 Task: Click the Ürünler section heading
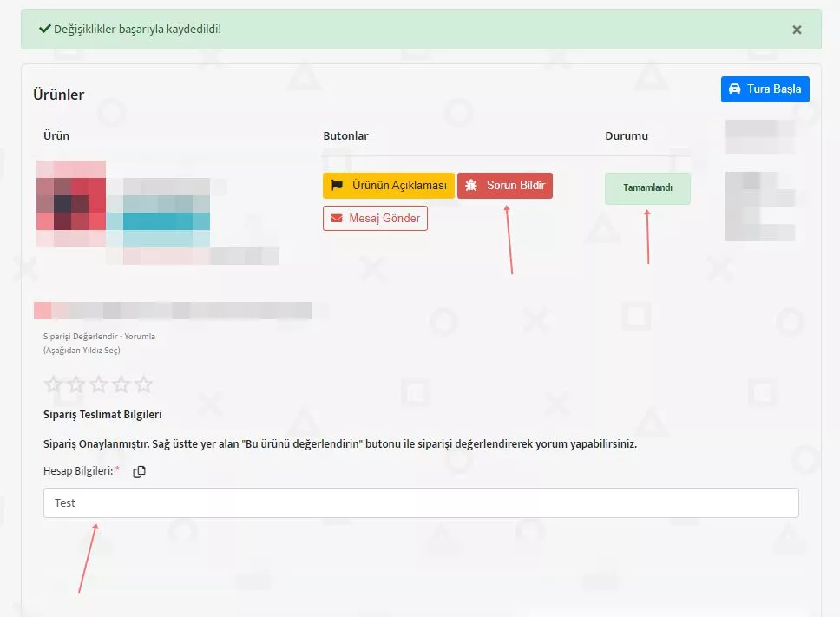[59, 95]
